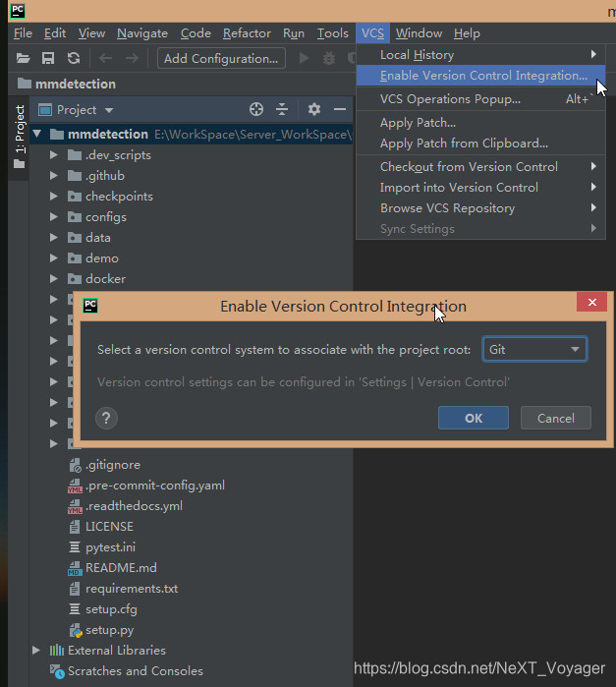Select the LICENSE file

tap(109, 527)
